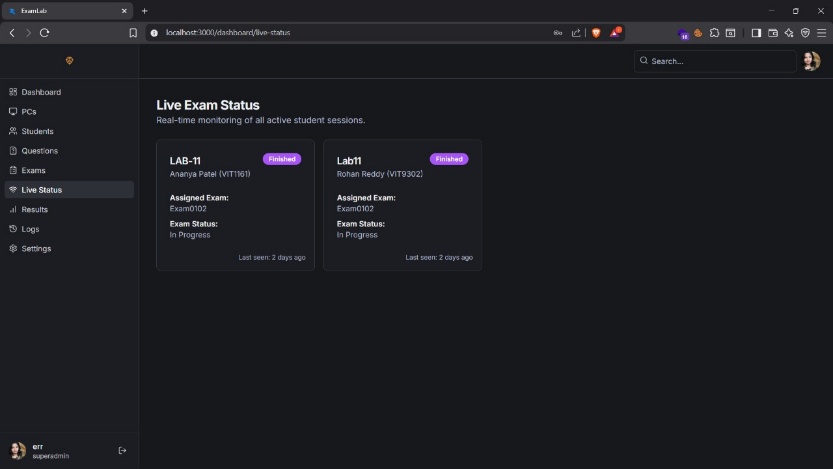Viewport: 833px width, 469px height.
Task: Select the ExamLab browser tab
Action: tap(67, 11)
